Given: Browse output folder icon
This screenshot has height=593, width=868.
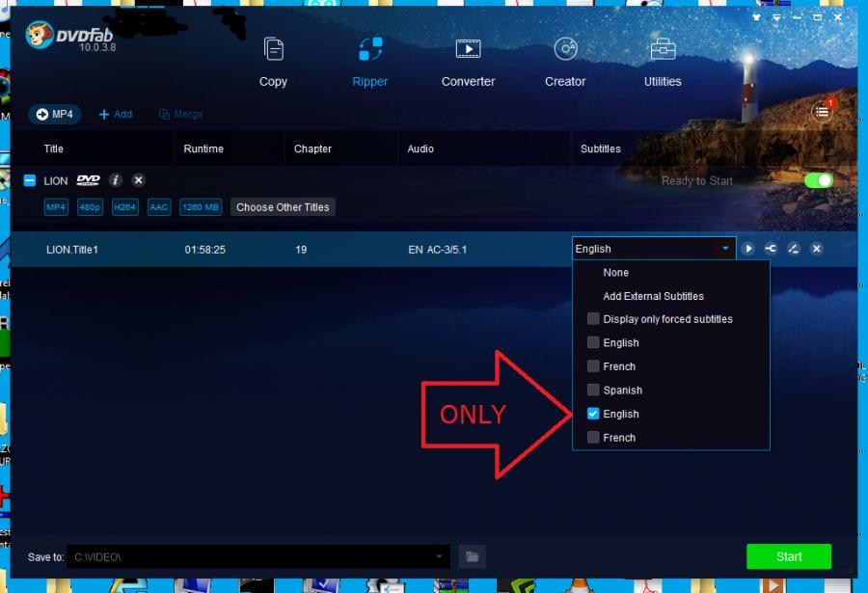Looking at the screenshot, I should click(473, 556).
